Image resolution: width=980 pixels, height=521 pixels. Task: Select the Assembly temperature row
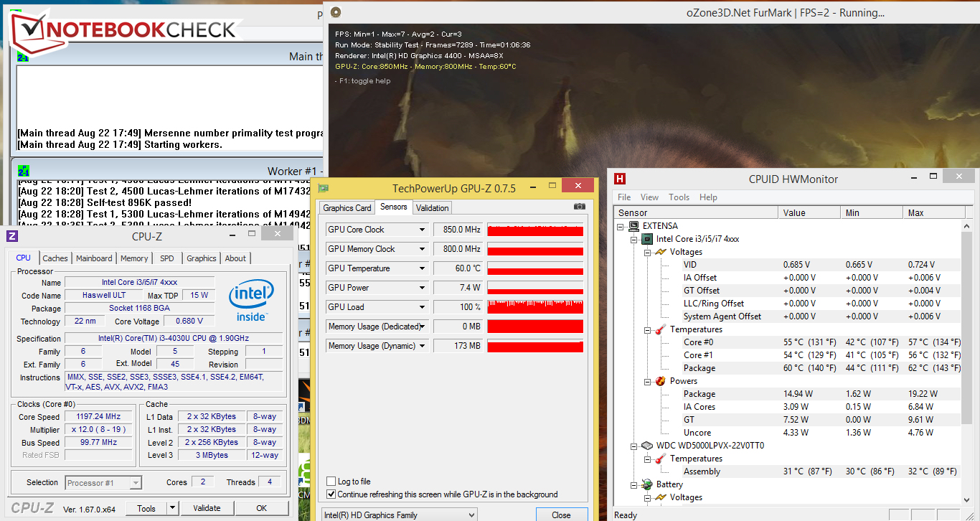788,471
